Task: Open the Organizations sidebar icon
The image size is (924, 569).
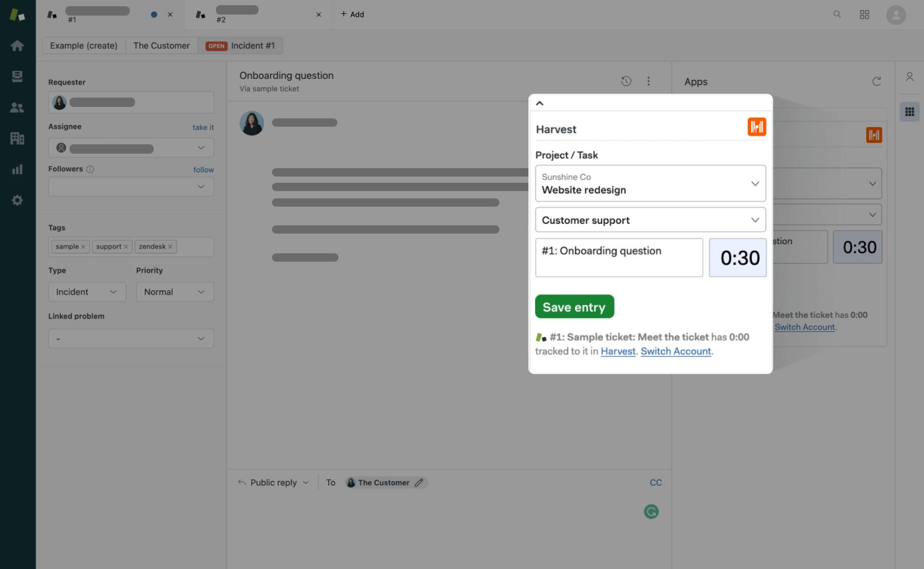Action: click(17, 138)
